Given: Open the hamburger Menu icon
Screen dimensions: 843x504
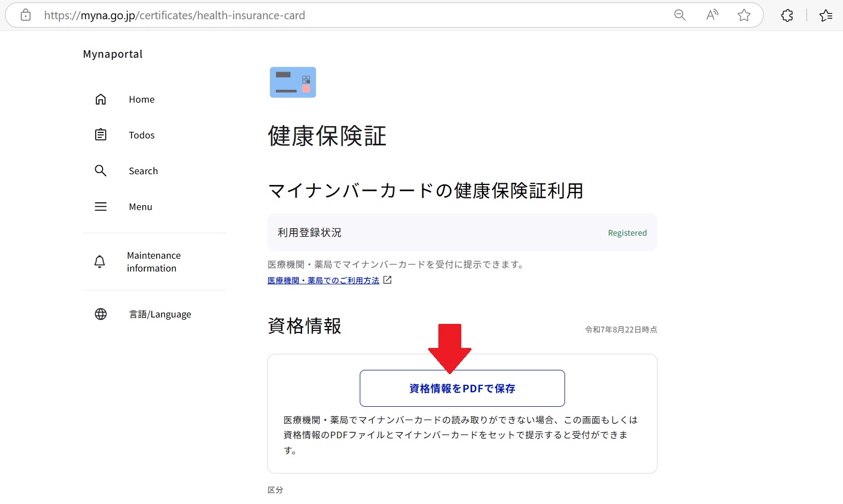Looking at the screenshot, I should click(x=100, y=207).
